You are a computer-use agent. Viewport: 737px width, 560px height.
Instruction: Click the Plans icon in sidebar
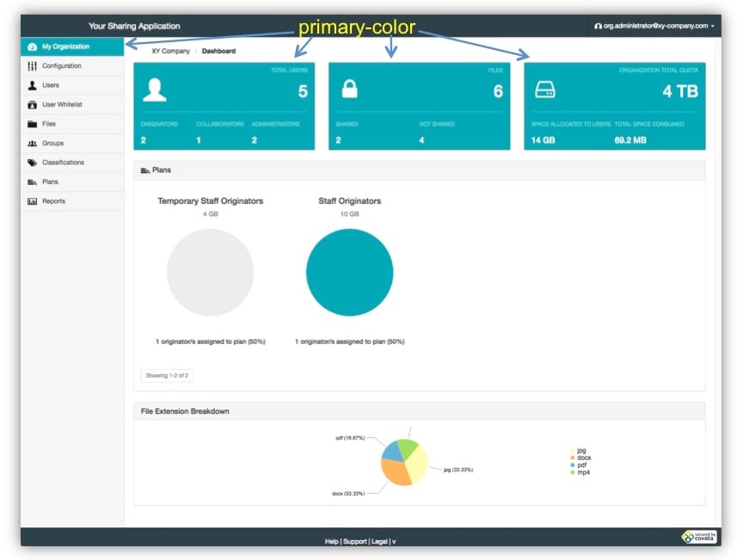[32, 182]
